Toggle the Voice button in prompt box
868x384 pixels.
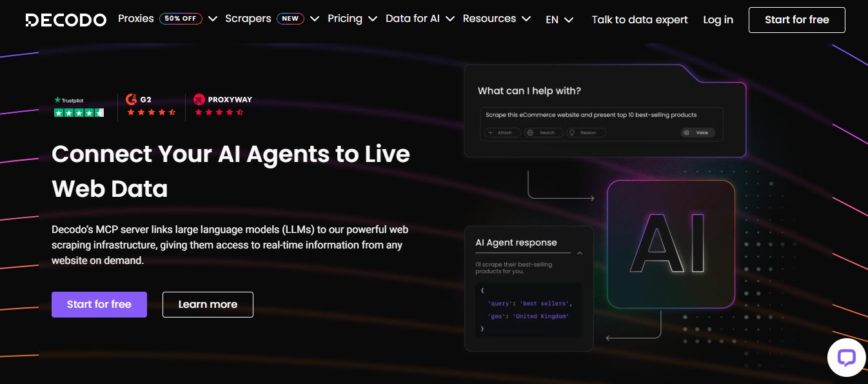click(697, 132)
